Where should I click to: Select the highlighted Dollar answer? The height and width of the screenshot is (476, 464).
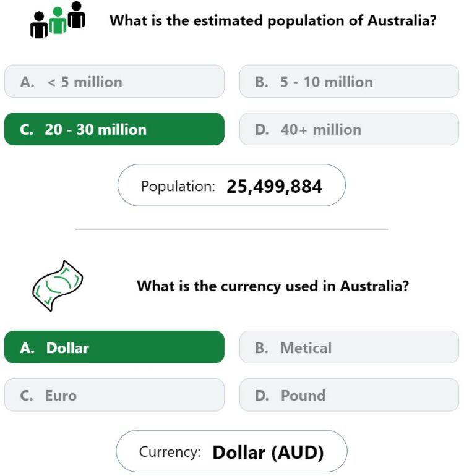(x=114, y=347)
